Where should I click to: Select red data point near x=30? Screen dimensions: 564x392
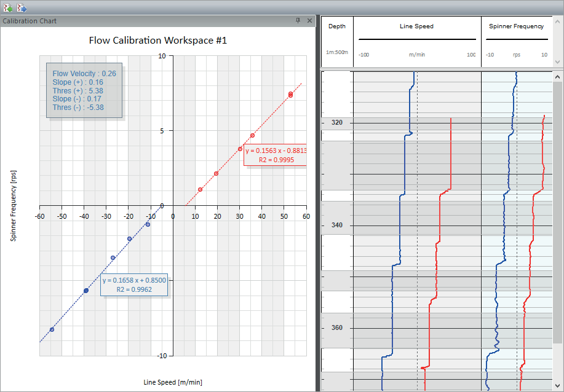[x=240, y=149]
